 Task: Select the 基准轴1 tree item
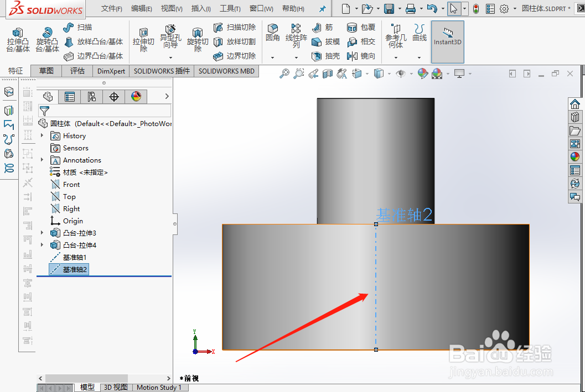click(x=75, y=257)
